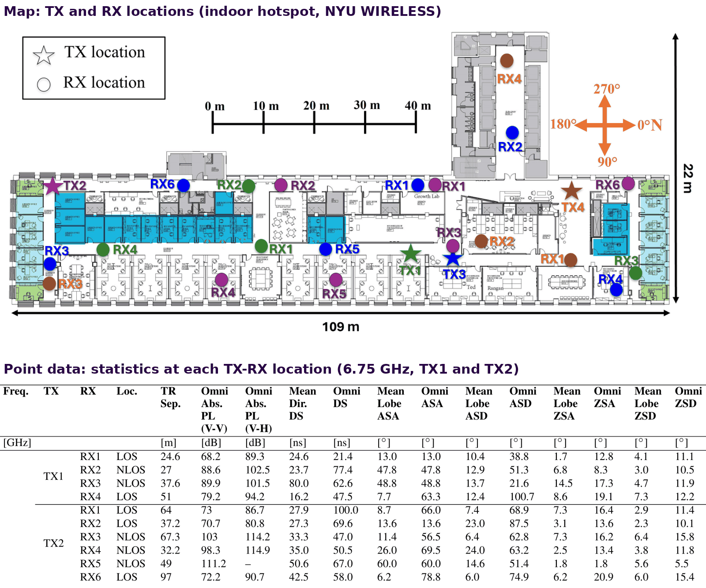706x588 pixels.
Task: Click the "68.2" path loss cell
Action: point(211,457)
